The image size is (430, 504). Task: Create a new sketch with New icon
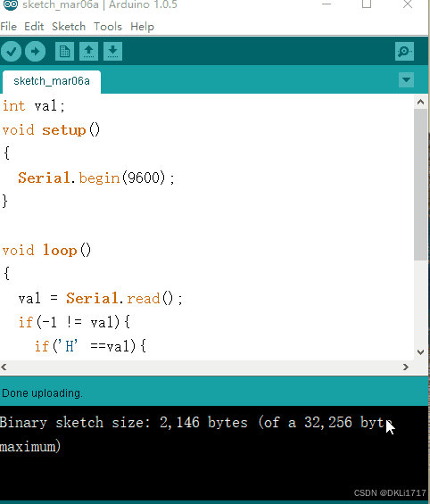click(64, 52)
